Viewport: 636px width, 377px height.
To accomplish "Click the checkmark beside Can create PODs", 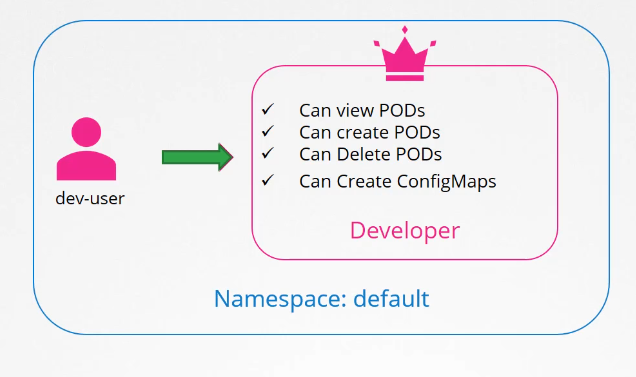I will [268, 131].
